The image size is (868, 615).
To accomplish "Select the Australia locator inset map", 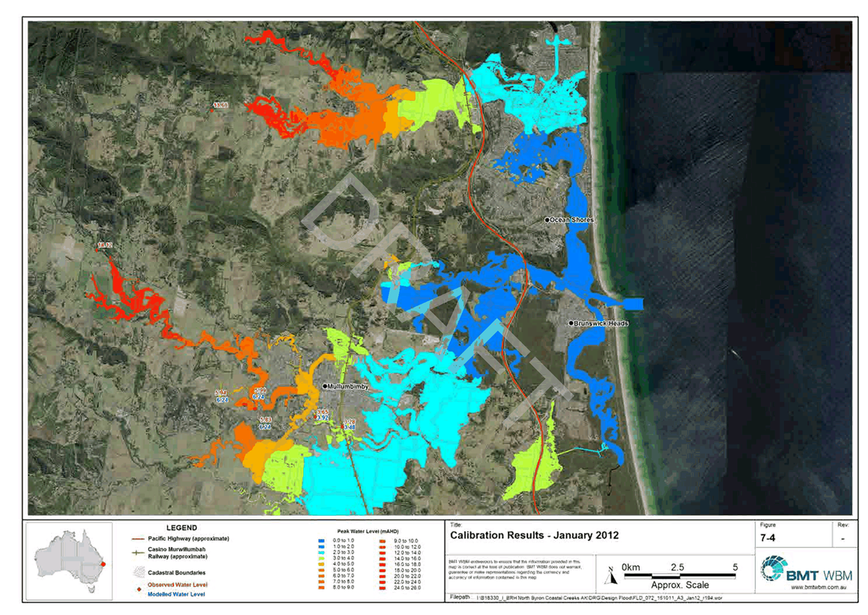I will point(69,562).
